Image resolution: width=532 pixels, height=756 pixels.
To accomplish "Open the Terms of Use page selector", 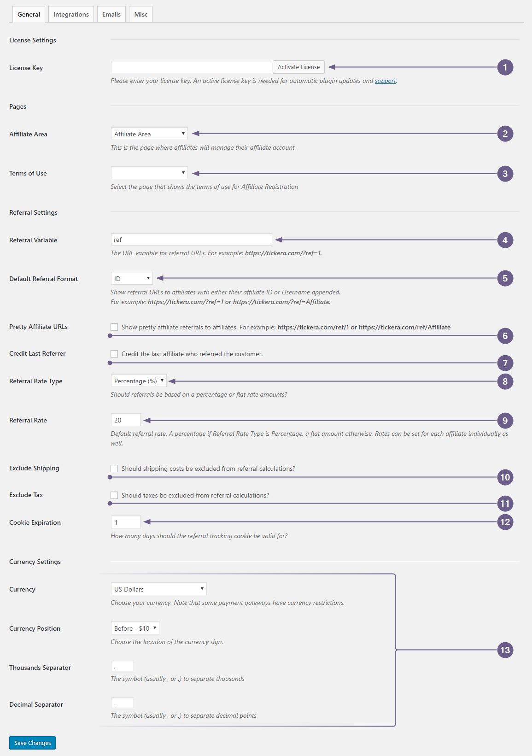I will [149, 173].
